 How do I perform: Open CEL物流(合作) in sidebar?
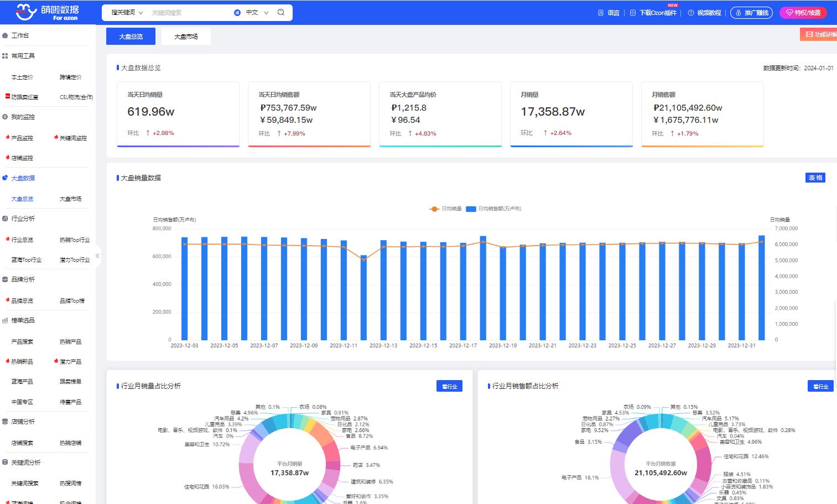tap(76, 97)
